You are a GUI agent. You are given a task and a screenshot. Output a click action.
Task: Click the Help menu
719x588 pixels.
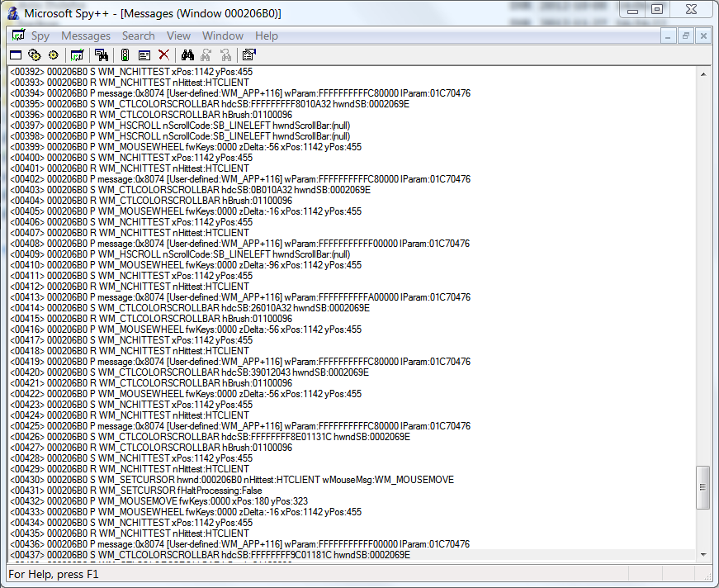(267, 36)
